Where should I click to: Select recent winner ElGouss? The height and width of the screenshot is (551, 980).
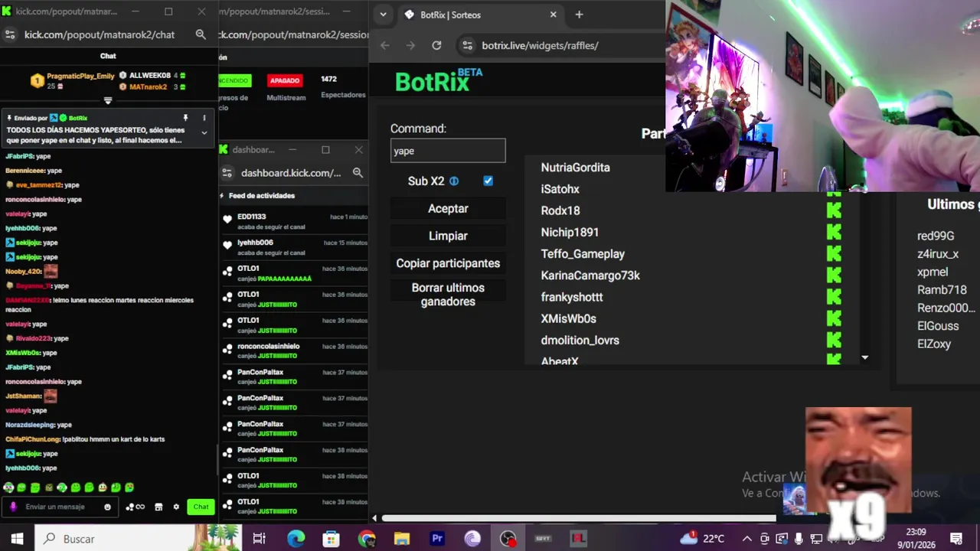coord(938,326)
